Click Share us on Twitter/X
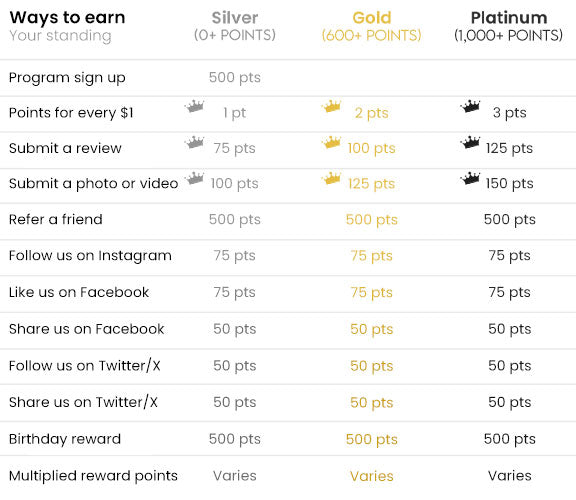Screen dimensions: 576x500 click(83, 402)
